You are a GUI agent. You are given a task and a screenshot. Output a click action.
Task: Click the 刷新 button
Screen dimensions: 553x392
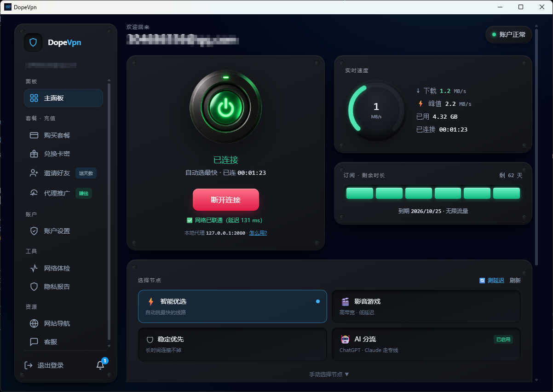pos(515,280)
